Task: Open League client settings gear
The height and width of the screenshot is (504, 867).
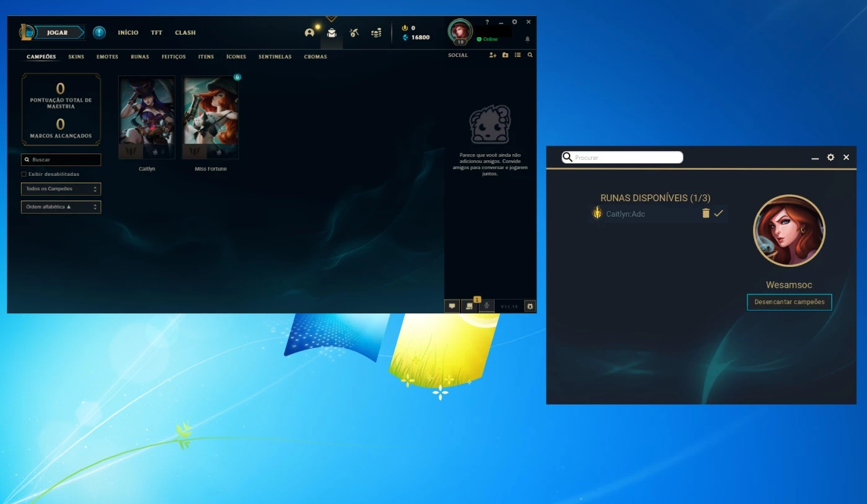Action: [514, 22]
